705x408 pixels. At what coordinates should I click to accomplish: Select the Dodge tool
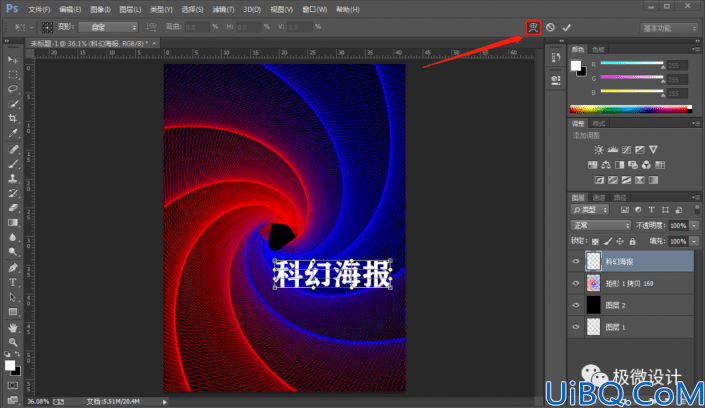click(x=13, y=252)
